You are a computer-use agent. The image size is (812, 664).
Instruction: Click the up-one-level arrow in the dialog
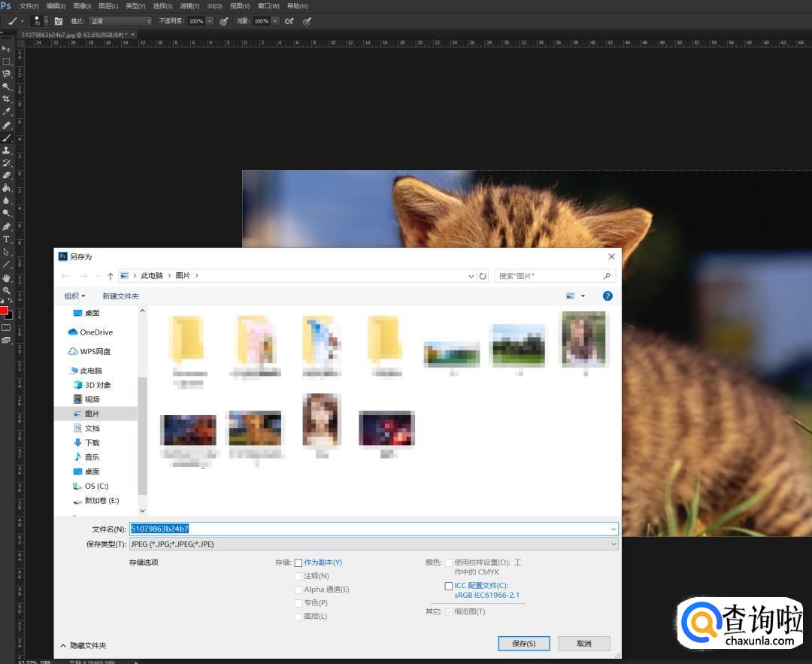tap(111, 276)
